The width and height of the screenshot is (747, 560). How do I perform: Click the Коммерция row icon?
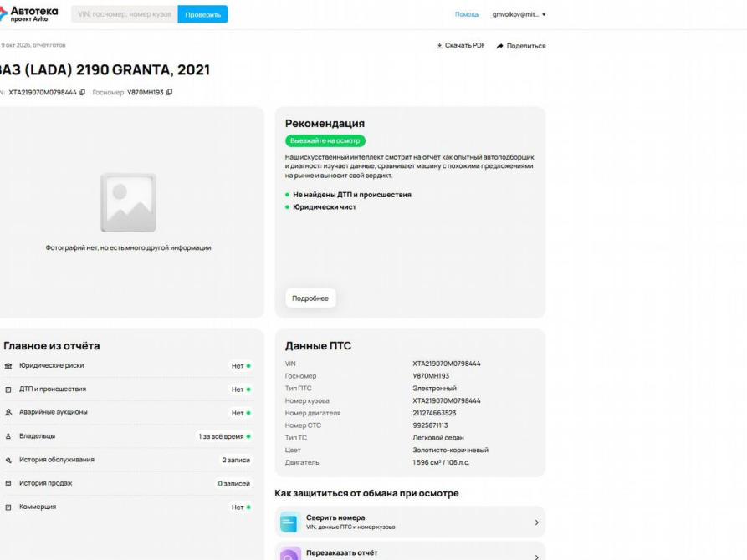8,507
